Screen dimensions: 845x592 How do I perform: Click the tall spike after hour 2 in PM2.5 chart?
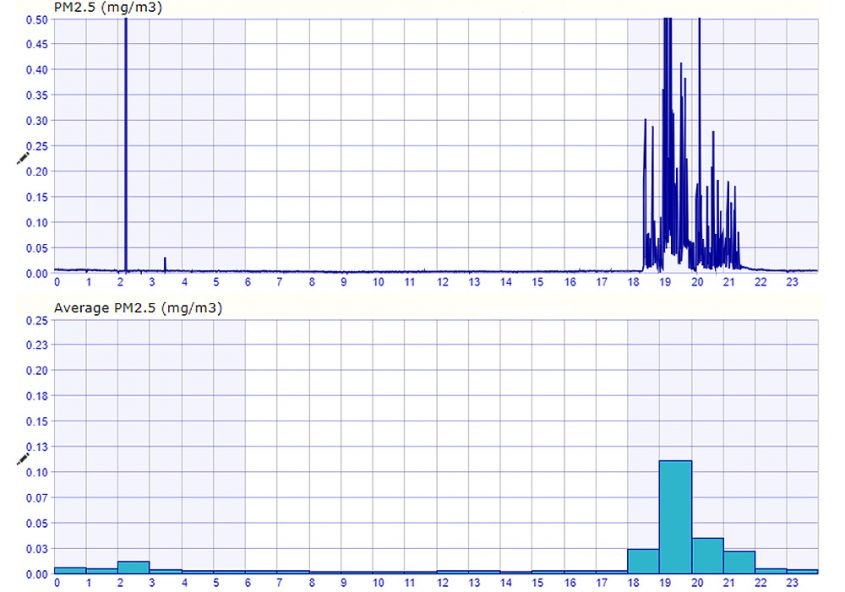click(x=126, y=145)
